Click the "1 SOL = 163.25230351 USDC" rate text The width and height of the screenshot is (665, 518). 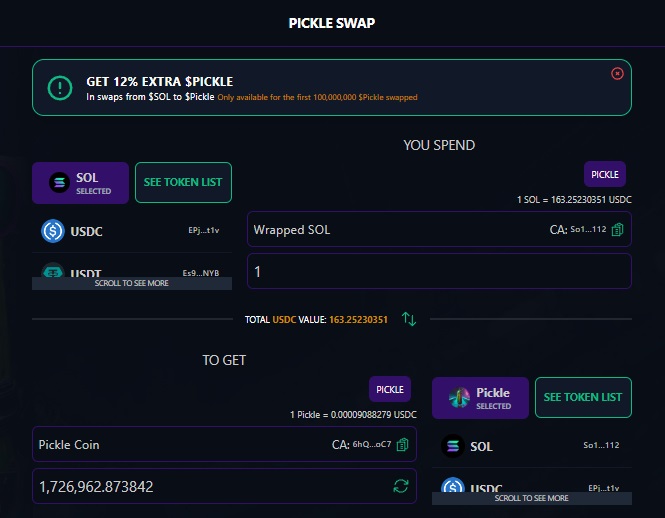click(574, 200)
